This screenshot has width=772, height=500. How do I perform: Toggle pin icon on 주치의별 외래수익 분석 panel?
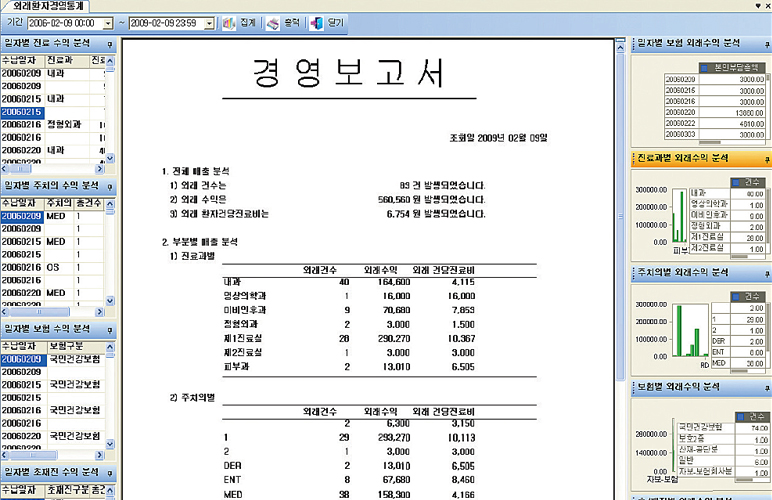coord(767,274)
